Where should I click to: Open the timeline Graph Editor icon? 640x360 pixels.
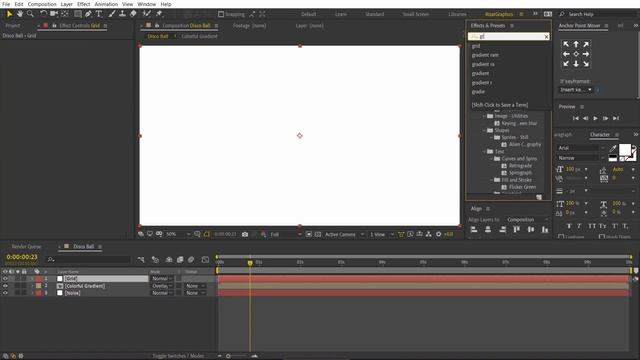coord(205,260)
